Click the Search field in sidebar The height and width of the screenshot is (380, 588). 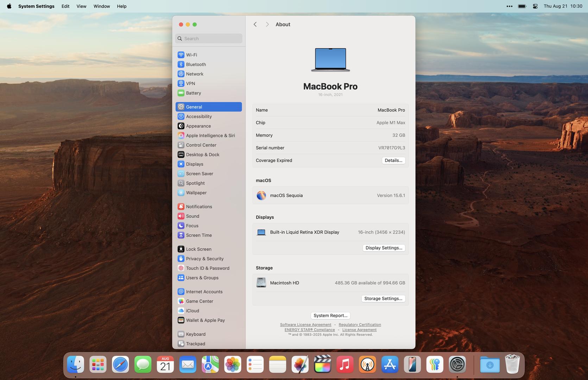(x=209, y=38)
